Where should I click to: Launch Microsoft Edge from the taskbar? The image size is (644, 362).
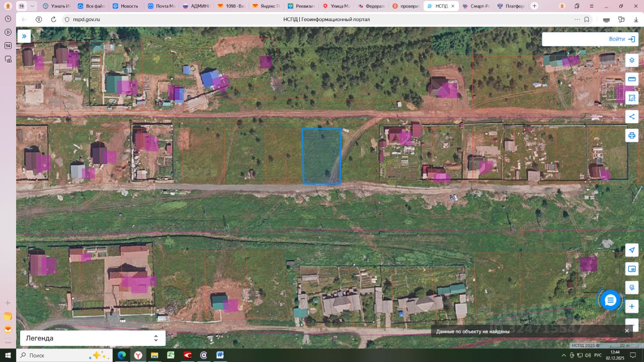click(121, 355)
